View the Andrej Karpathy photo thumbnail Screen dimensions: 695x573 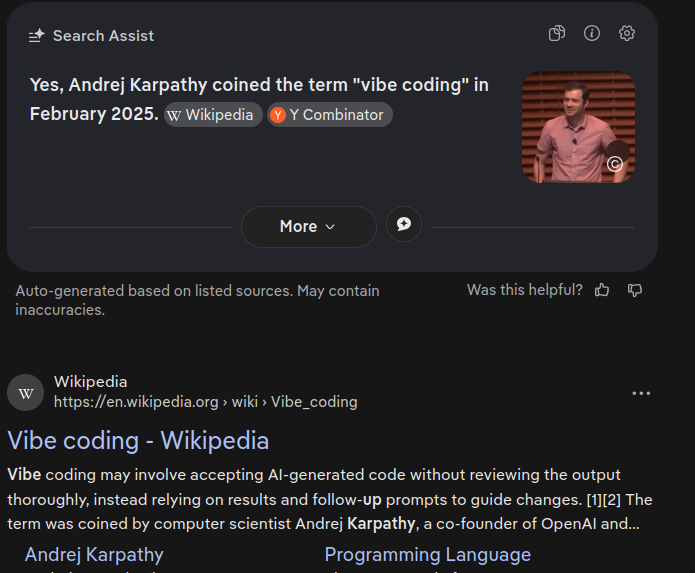click(578, 127)
